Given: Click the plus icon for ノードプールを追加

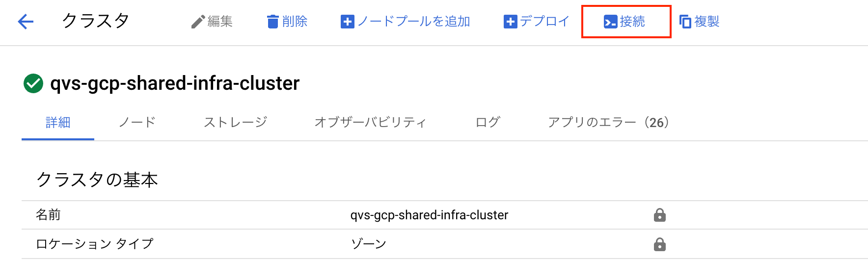Looking at the screenshot, I should click(x=347, y=22).
